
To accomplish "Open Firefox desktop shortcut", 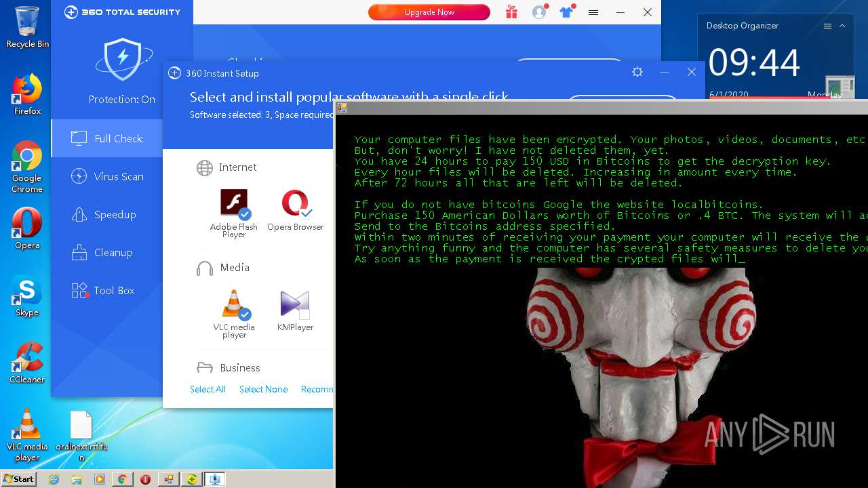I will tap(27, 94).
